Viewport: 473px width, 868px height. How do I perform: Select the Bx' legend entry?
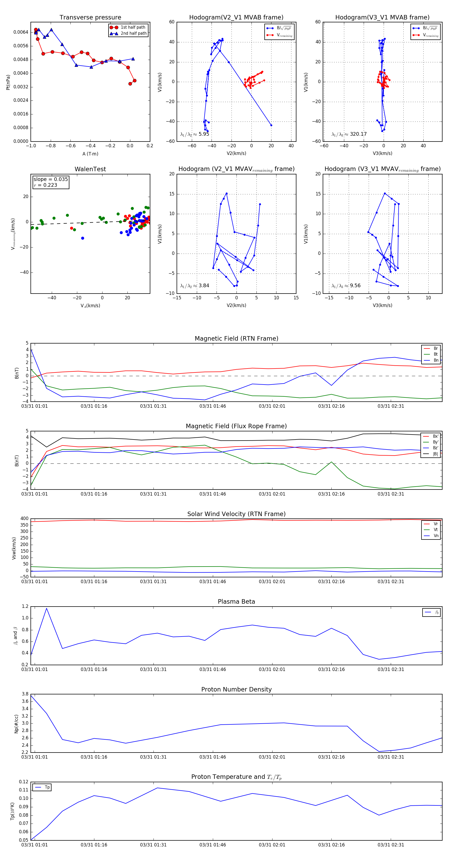pos(431,436)
